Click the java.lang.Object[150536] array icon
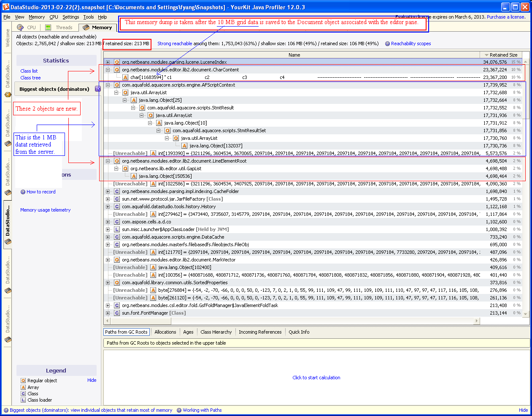The width and height of the screenshot is (532, 416). pyautogui.click(x=134, y=176)
